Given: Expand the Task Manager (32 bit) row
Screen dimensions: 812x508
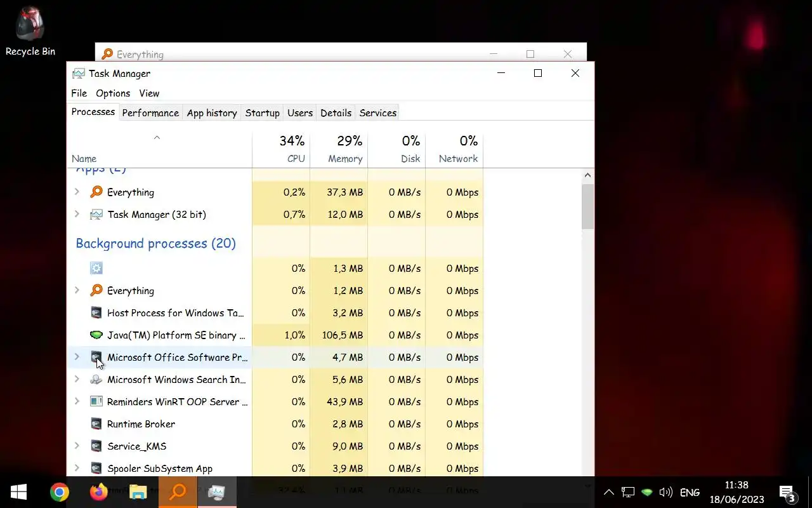Looking at the screenshot, I should click(77, 214).
